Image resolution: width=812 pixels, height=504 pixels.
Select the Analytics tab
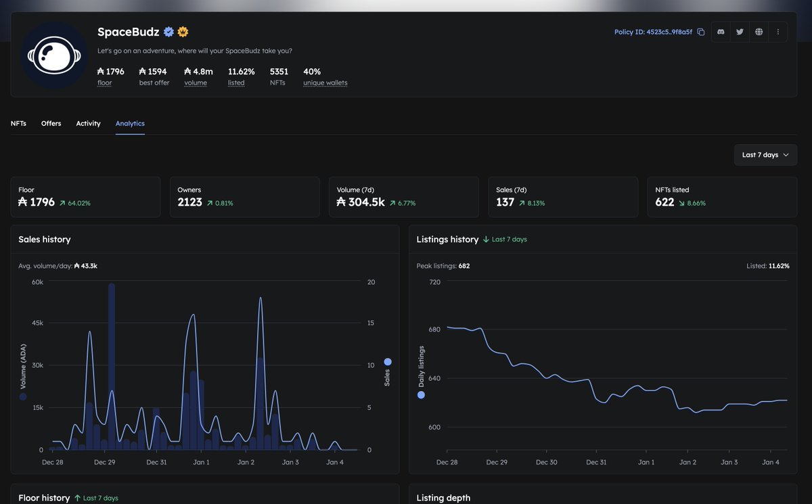click(130, 123)
